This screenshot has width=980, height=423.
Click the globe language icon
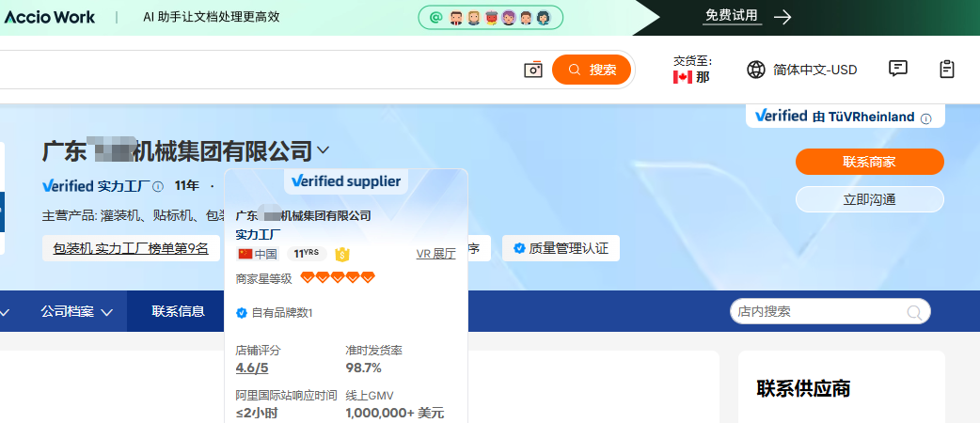(x=755, y=70)
